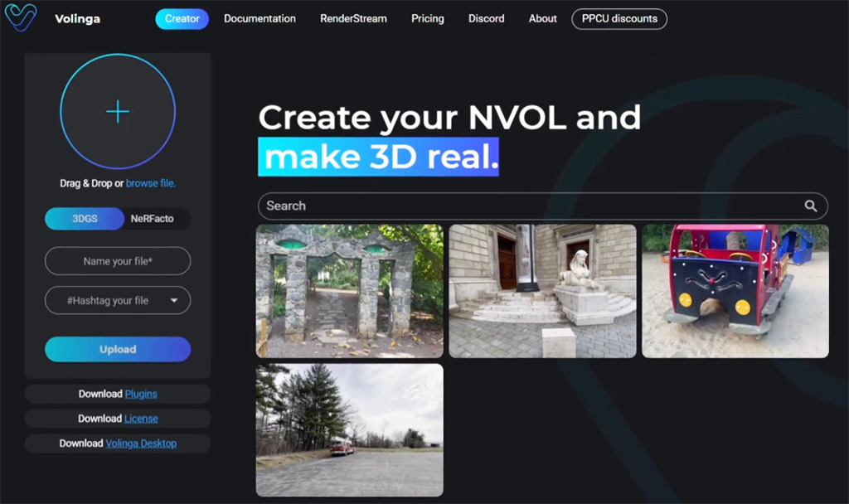Go to Documentation in the nav bar
Viewport: 849px width, 504px height.
[x=260, y=19]
